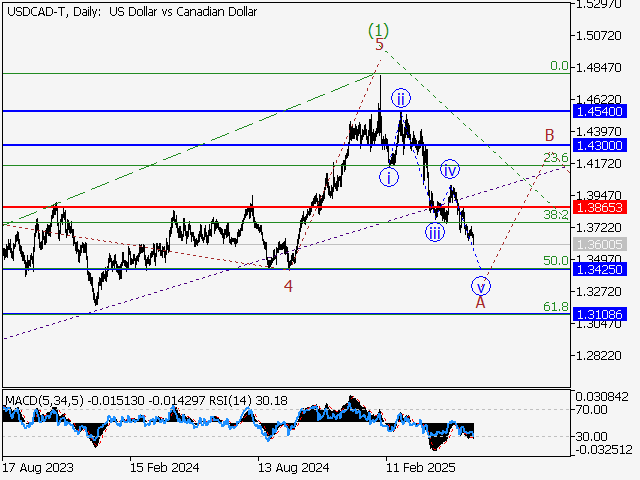Select the green (1) wave label
This screenshot has width=640, height=480.
pyautogui.click(x=379, y=29)
